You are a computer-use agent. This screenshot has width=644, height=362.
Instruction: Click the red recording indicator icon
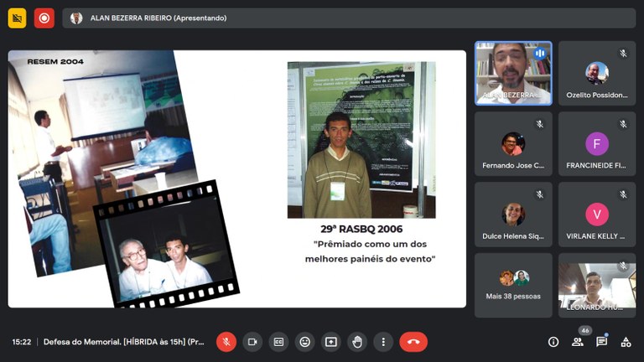(x=44, y=18)
